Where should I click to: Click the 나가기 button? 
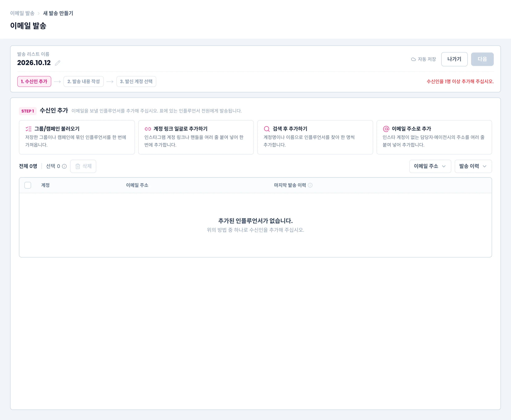454,59
